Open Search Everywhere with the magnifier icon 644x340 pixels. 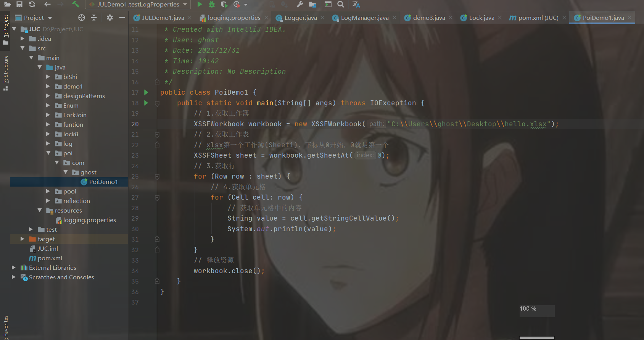click(x=341, y=4)
